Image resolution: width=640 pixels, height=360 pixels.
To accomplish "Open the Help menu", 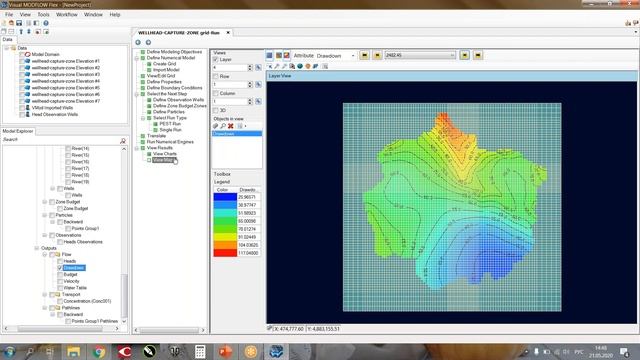I will pos(115,14).
